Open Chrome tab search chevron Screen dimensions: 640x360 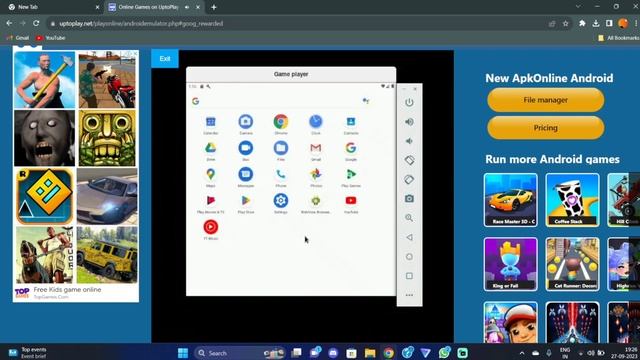(x=578, y=7)
